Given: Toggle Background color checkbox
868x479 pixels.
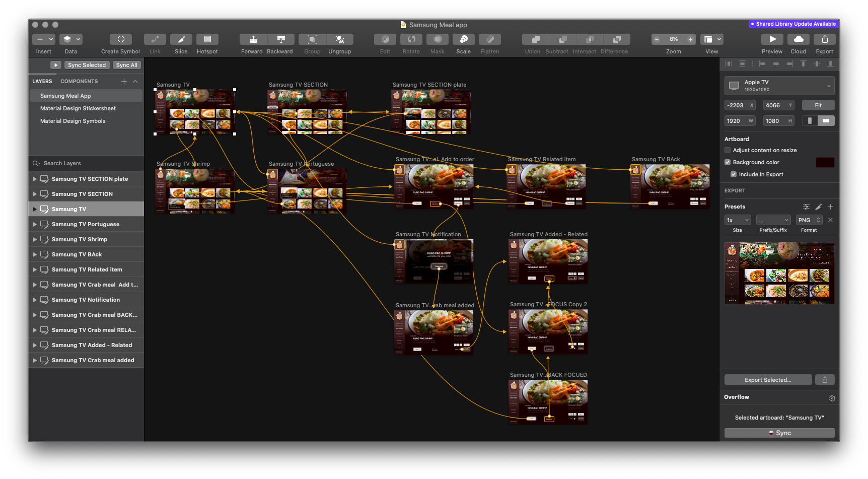Looking at the screenshot, I should (x=728, y=162).
